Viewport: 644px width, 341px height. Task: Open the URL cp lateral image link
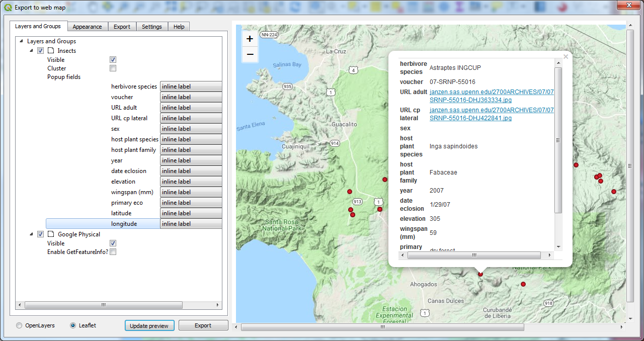[x=492, y=114]
